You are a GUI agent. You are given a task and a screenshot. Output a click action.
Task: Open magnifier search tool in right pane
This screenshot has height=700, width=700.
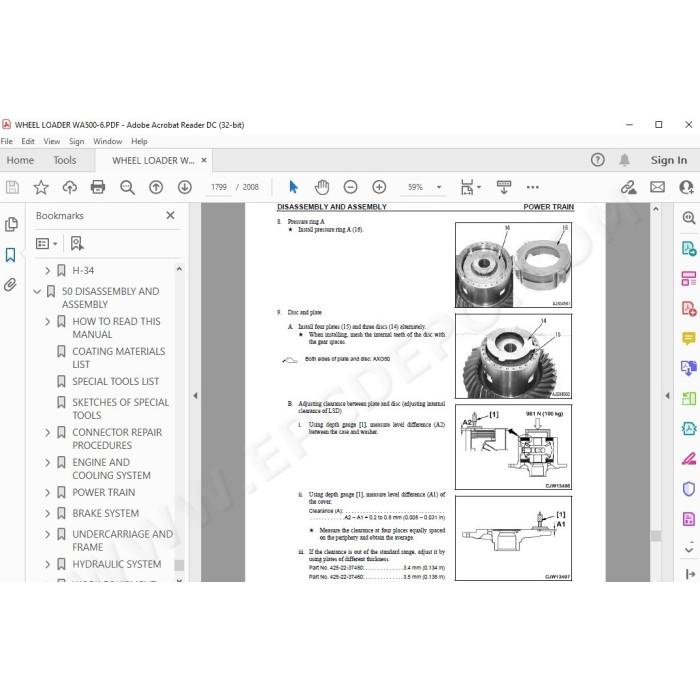click(688, 218)
